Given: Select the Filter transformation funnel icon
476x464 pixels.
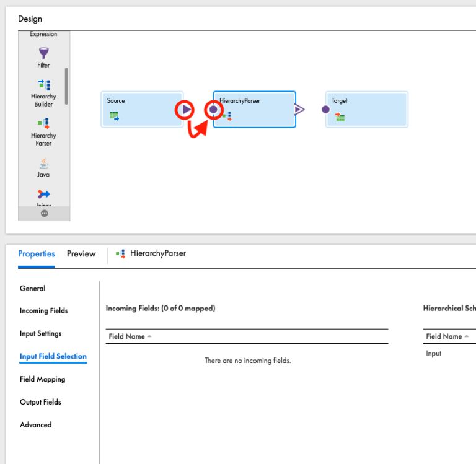Looking at the screenshot, I should click(43, 53).
